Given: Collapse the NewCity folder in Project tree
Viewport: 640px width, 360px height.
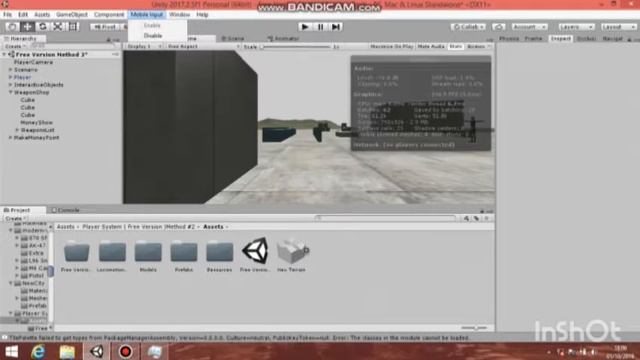Looking at the screenshot, I should (x=11, y=283).
